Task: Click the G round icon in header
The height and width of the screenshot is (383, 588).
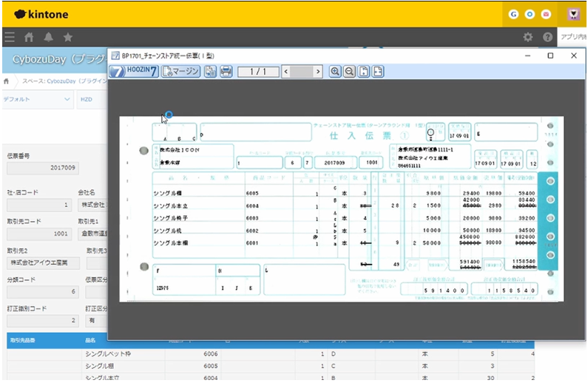Action: [x=513, y=14]
